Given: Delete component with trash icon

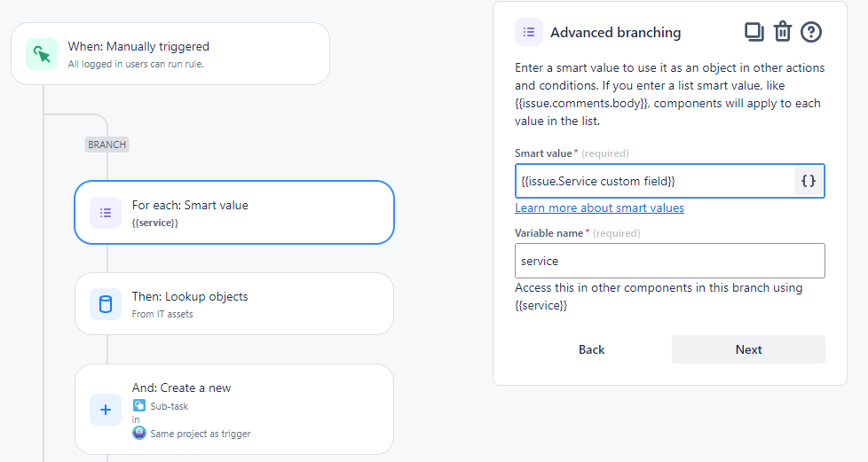Looking at the screenshot, I should (x=782, y=32).
